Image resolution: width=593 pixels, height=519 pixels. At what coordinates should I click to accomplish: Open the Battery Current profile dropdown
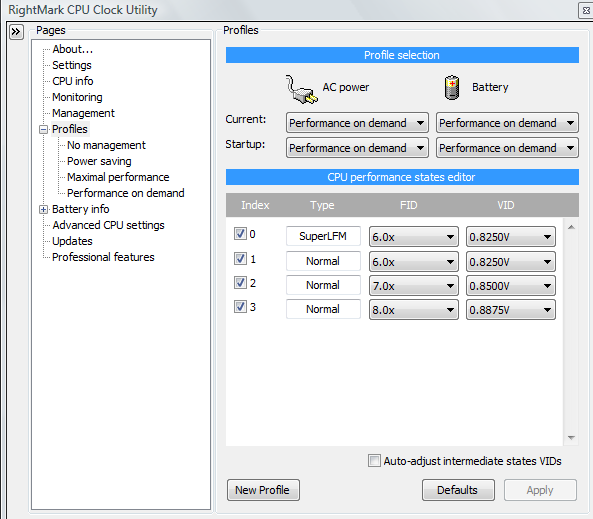tap(507, 123)
